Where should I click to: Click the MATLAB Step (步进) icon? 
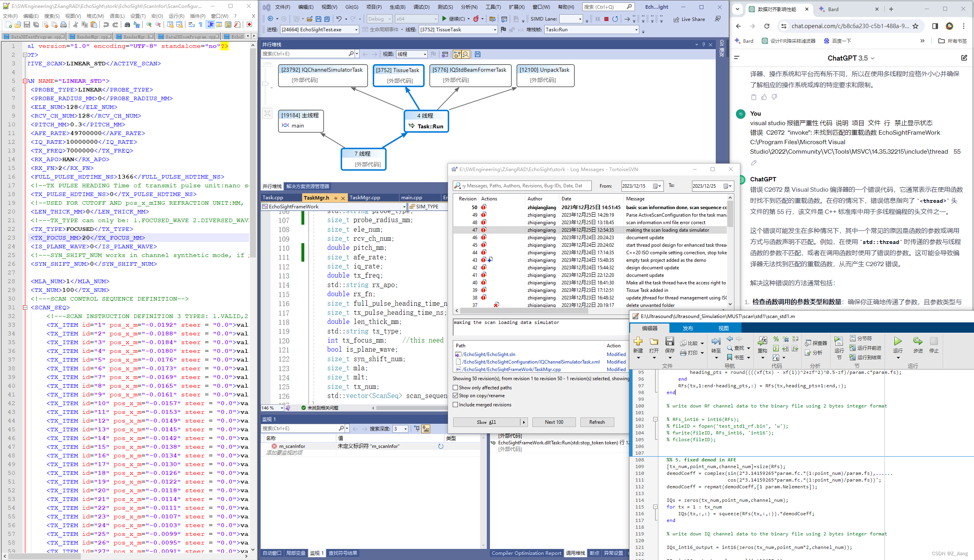pos(918,341)
